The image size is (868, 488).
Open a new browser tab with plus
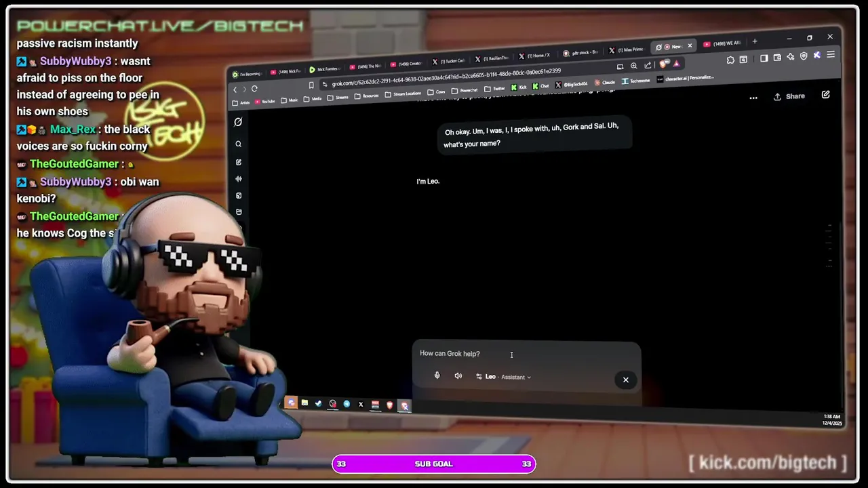(x=755, y=41)
